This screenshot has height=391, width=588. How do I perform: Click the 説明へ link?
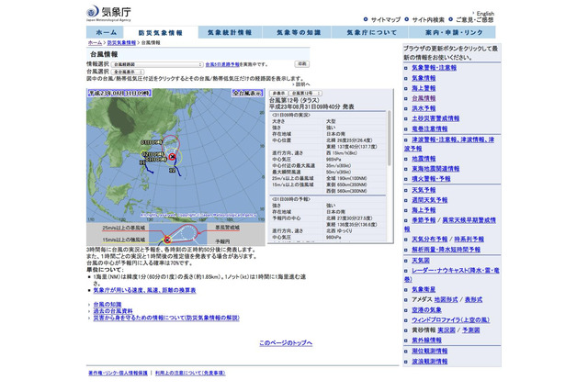(x=302, y=84)
